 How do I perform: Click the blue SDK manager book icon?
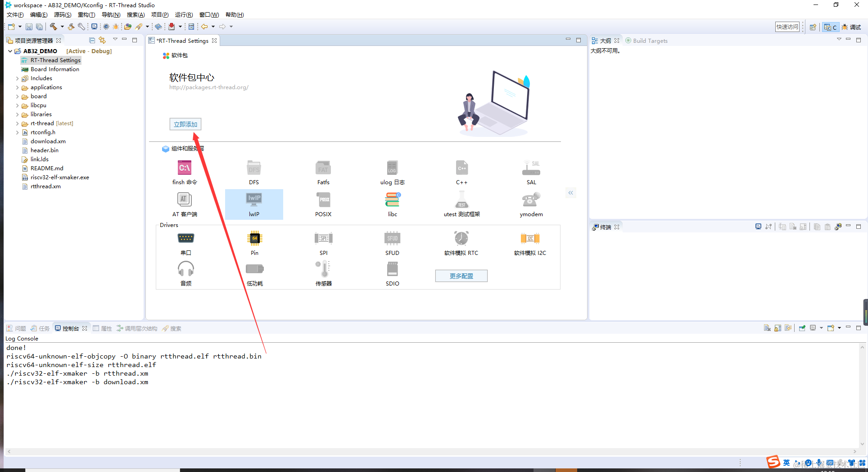(x=158, y=27)
